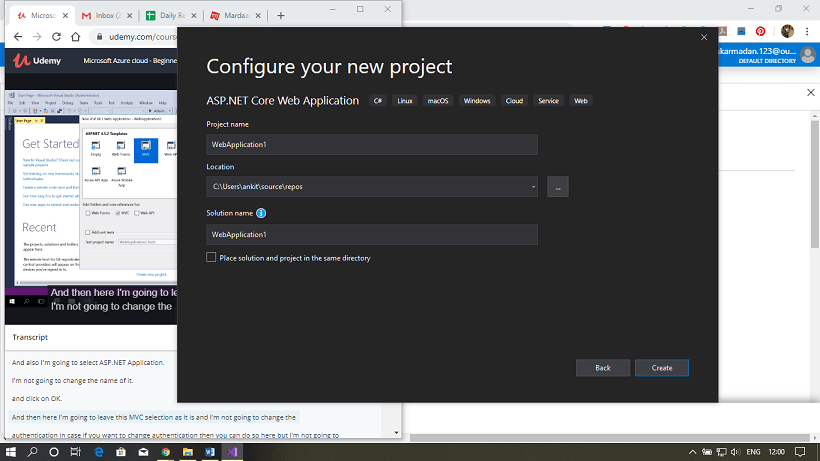Close the Azure portal side panel
This screenshot has width=820, height=461.
coord(811,93)
